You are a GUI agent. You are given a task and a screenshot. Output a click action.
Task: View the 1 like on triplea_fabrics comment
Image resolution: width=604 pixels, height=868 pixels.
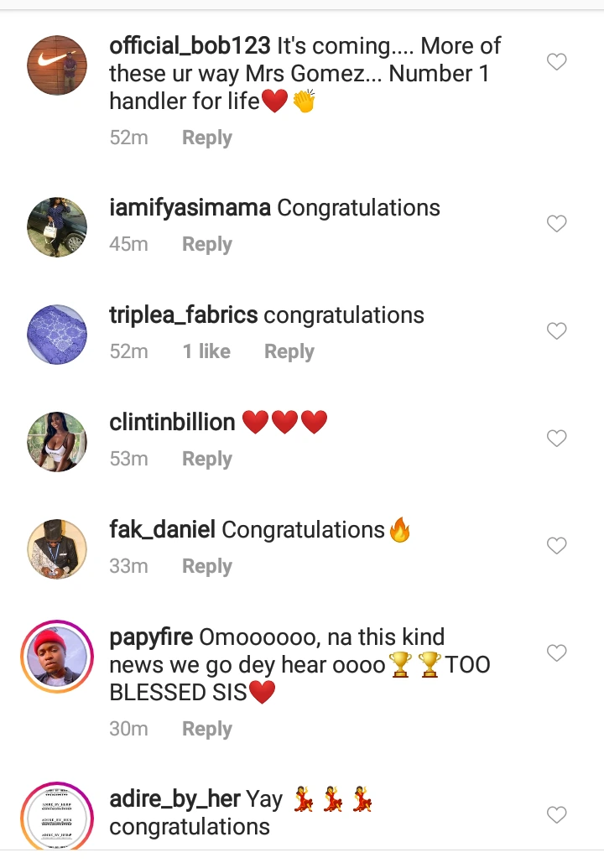(x=206, y=351)
